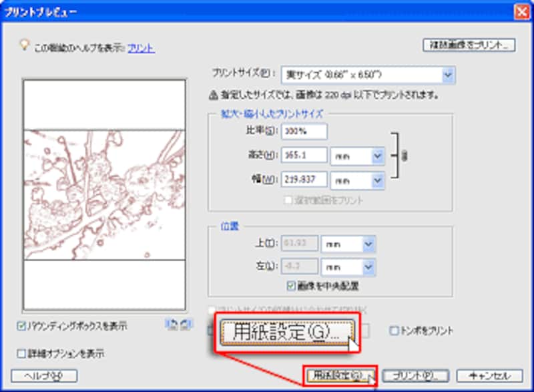The width and height of the screenshot is (534, 392).
Task: Click the warning triangle icon about resolution
Action: point(214,95)
